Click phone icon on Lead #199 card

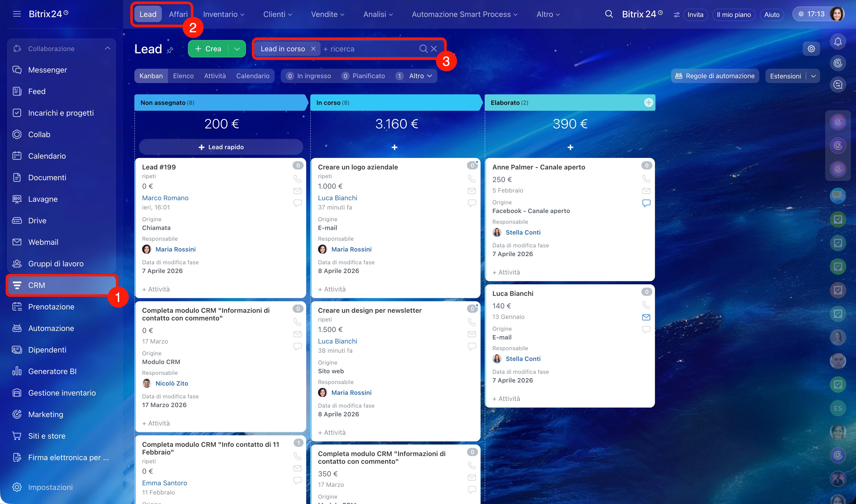pyautogui.click(x=297, y=179)
